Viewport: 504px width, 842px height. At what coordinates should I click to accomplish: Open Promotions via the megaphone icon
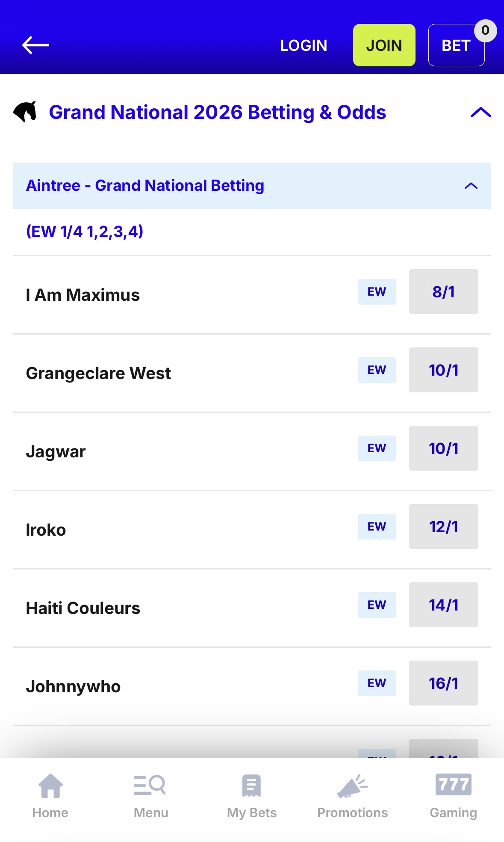pyautogui.click(x=352, y=786)
